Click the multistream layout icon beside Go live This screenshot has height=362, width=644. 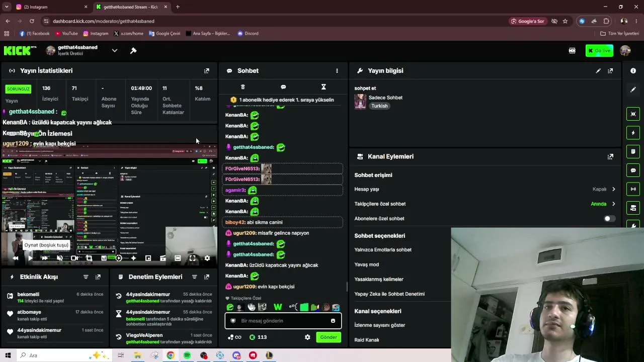[x=572, y=50]
